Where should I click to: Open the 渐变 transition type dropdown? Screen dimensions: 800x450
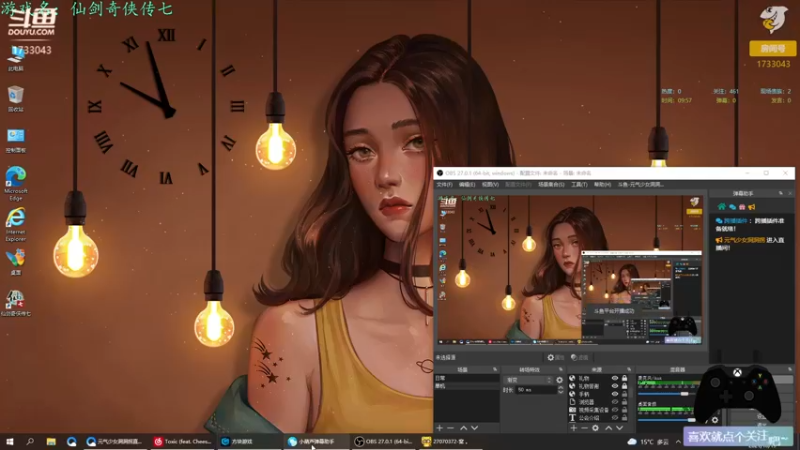[x=529, y=380]
